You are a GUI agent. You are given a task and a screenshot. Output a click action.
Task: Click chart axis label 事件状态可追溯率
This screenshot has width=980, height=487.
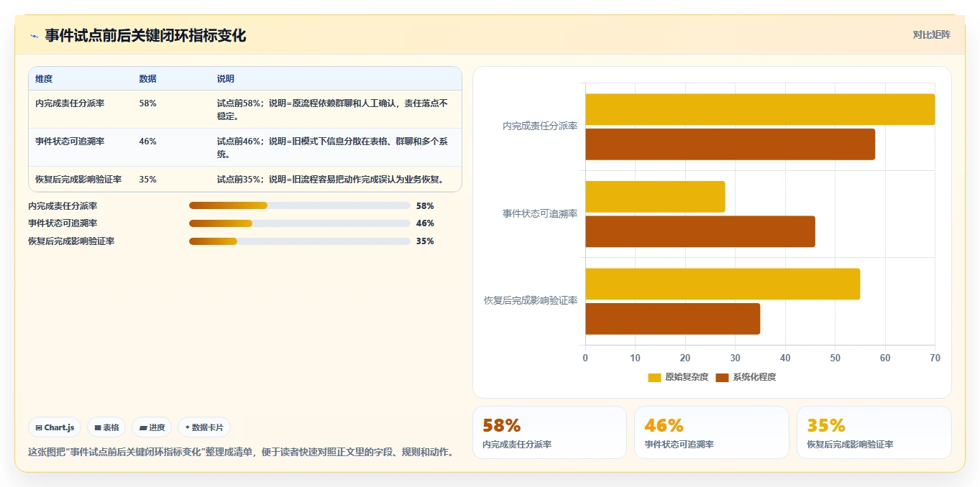point(540,214)
